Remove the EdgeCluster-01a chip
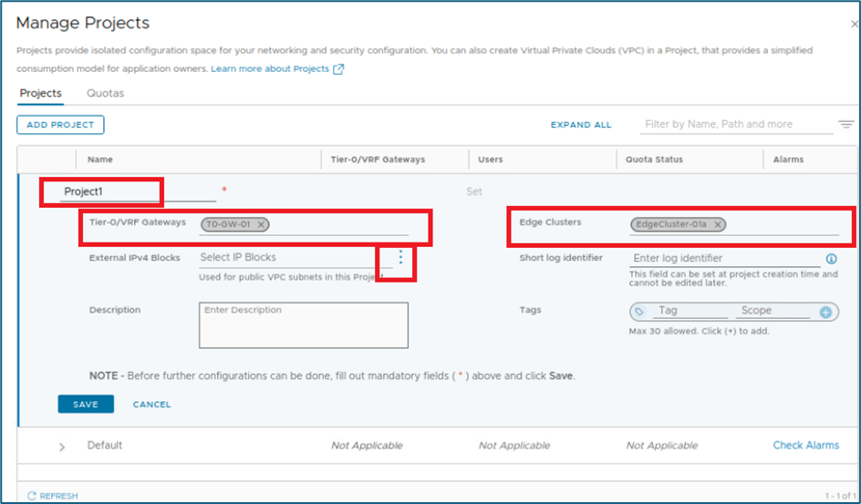 [x=718, y=224]
